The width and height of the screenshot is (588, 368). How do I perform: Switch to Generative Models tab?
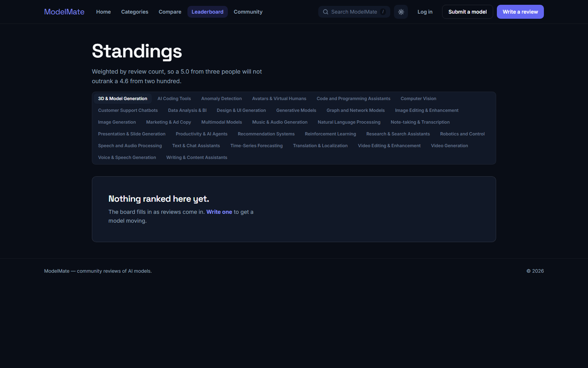tap(296, 110)
